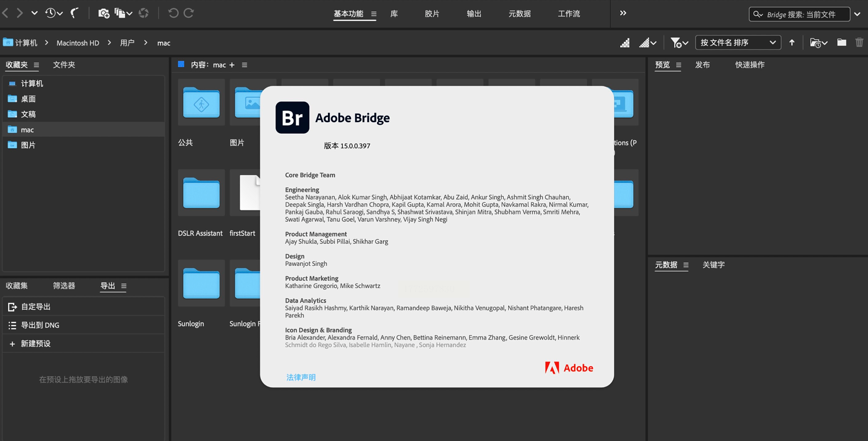This screenshot has width=868, height=441.
Task: Click the boomerang return icon
Action: 75,13
